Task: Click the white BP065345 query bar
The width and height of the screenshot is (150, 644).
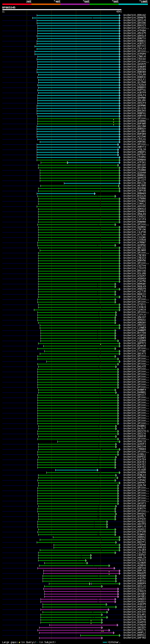Action: (x=62, y=10)
